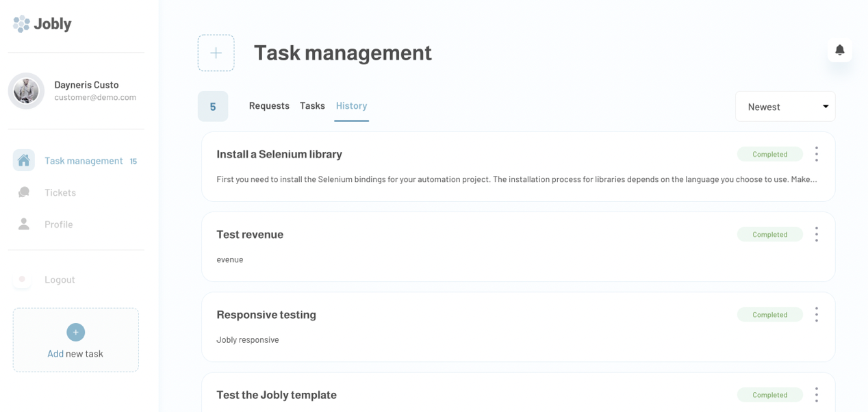Open the Newest sort dropdown
Viewport: 868px width, 412px height.
point(784,107)
